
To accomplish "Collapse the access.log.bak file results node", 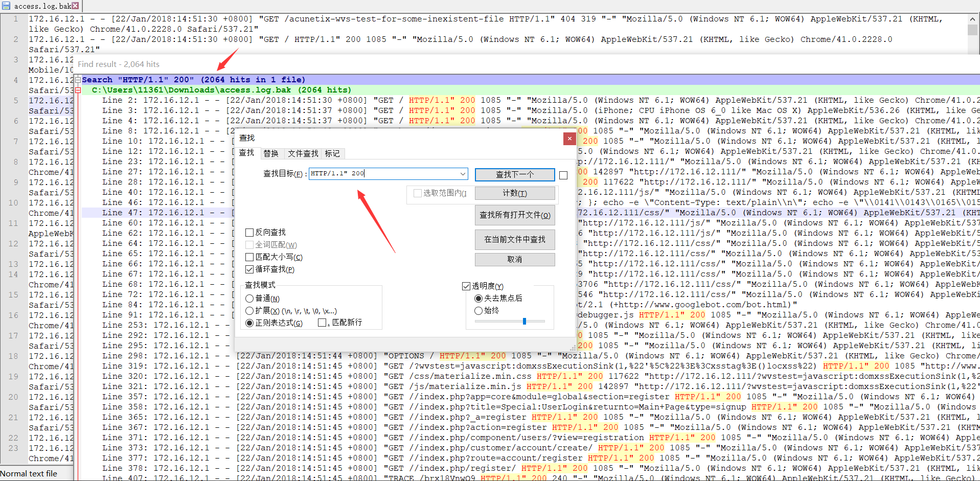I will pos(78,90).
